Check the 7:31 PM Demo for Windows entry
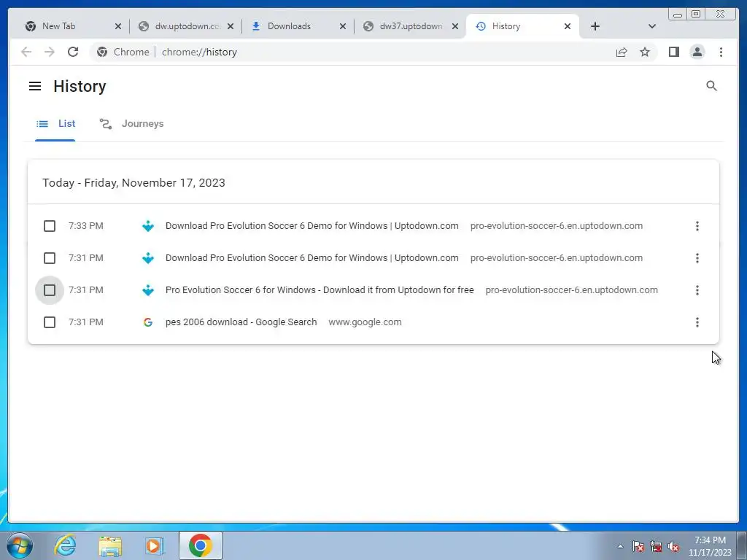Screen dimensions: 747x560 point(50,258)
